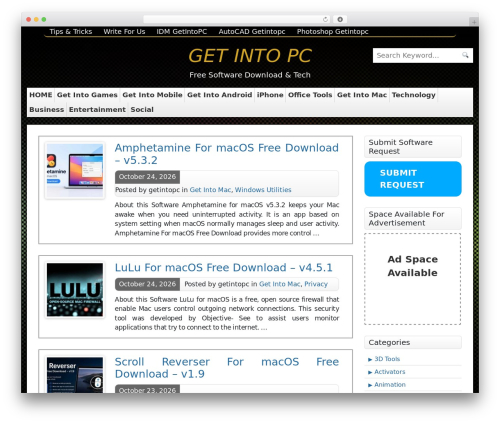
Task: Open 3D Tools category link
Action: 387,359
